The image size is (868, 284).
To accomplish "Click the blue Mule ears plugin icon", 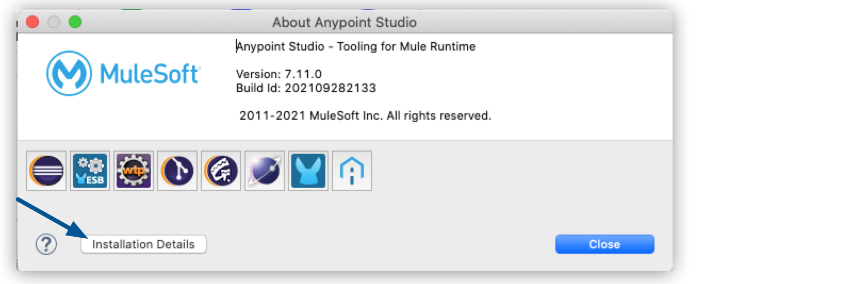I will [308, 171].
